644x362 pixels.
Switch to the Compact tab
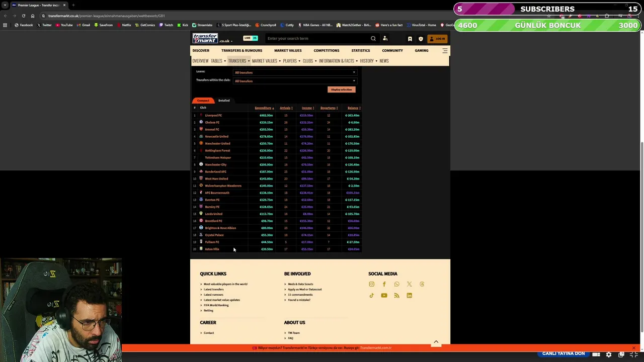[203, 101]
